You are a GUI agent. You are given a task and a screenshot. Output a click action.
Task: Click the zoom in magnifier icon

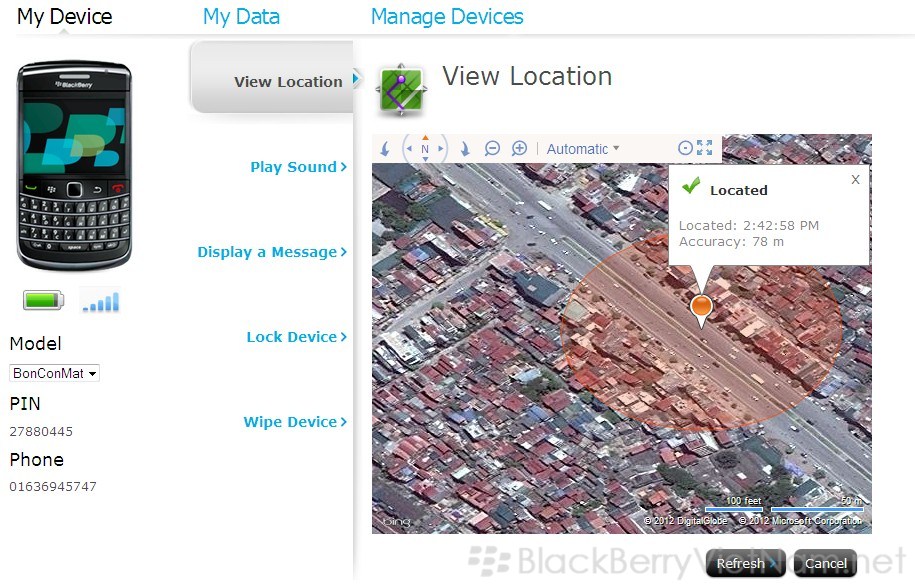(519, 149)
